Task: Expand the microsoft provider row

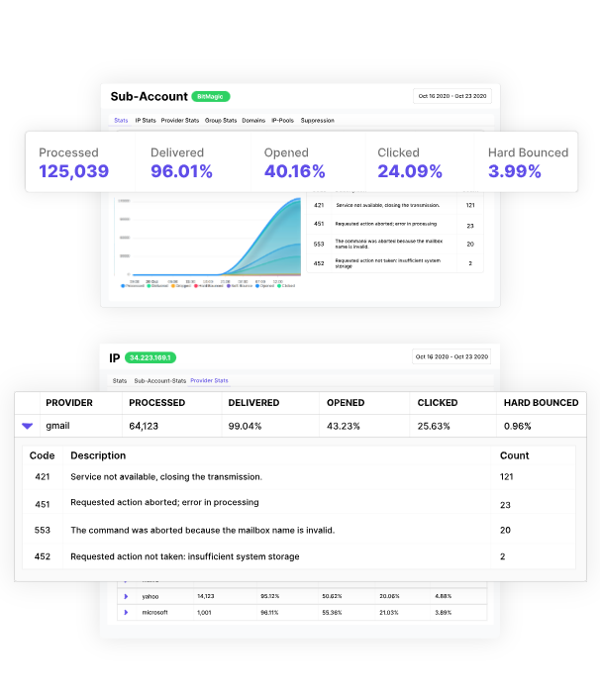Action: (126, 612)
